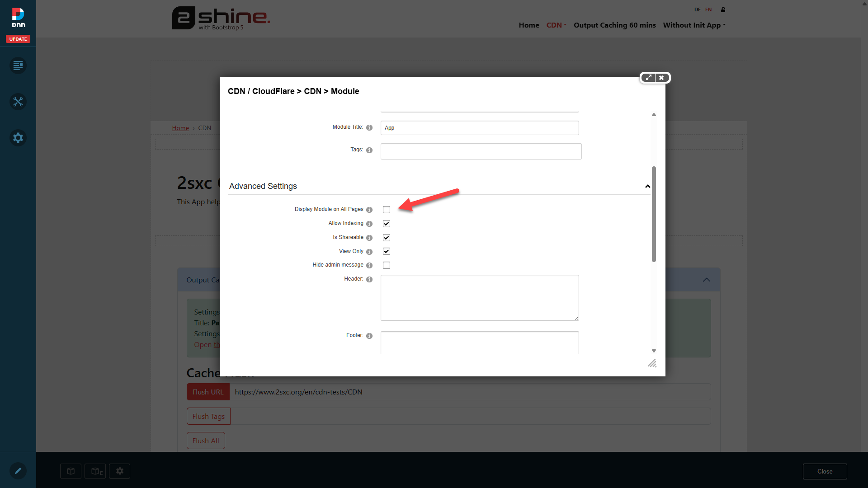Open the Output Caching 60 mins menu item

614,25
